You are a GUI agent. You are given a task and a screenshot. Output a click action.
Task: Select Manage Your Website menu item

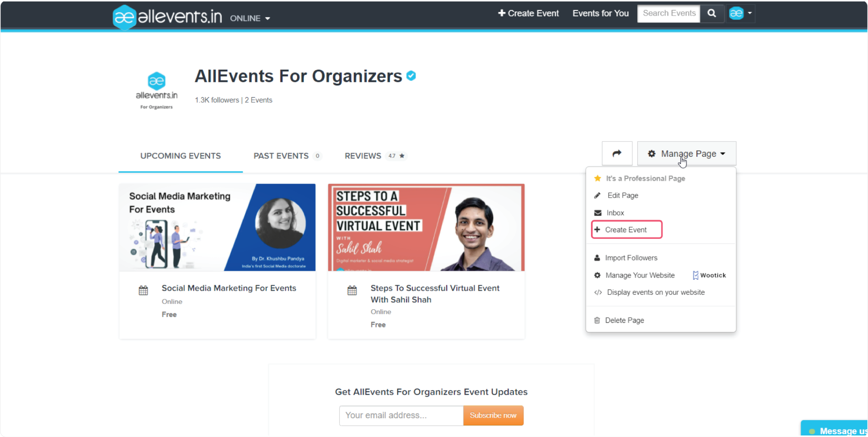click(640, 275)
